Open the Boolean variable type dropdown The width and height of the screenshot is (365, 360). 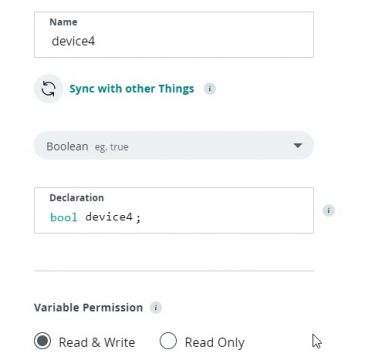pos(174,146)
